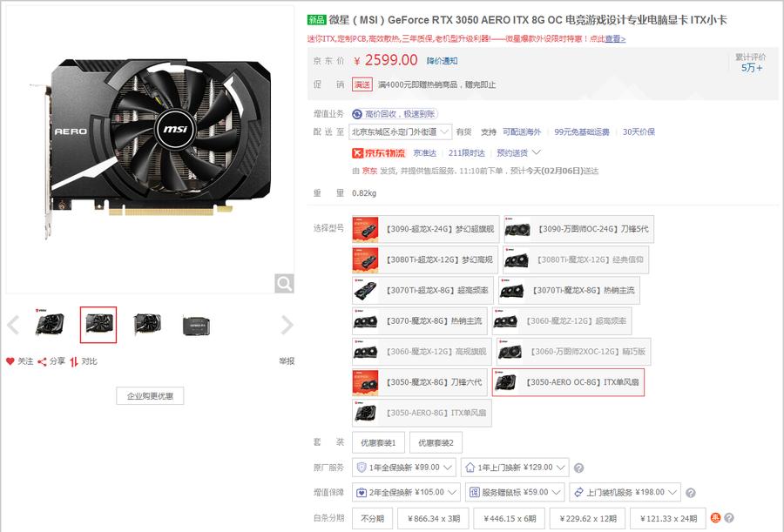Viewport: 784px width, 532px height.
Task: Click the orange 惠 icon in 白条分期 row
Action: tap(715, 518)
